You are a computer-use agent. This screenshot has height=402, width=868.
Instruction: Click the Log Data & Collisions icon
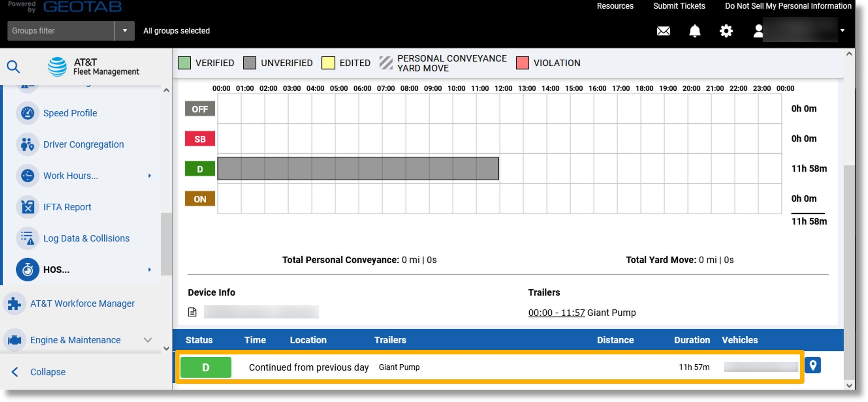[27, 238]
